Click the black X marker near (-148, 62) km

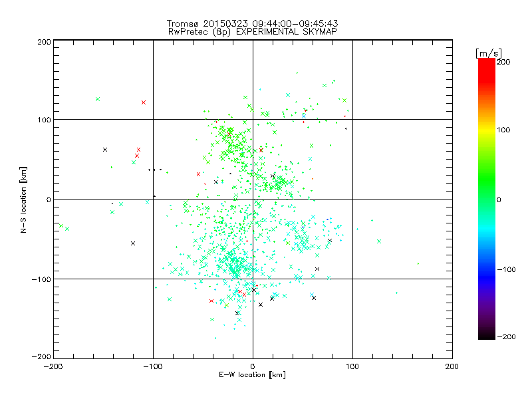point(105,150)
